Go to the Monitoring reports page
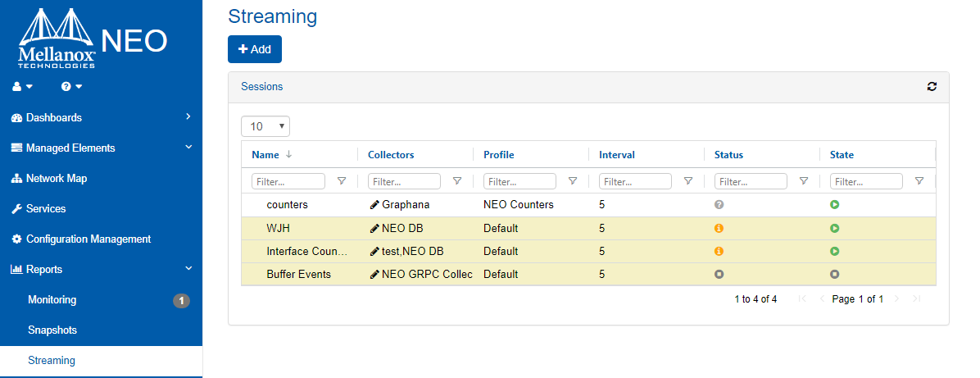 [x=52, y=300]
